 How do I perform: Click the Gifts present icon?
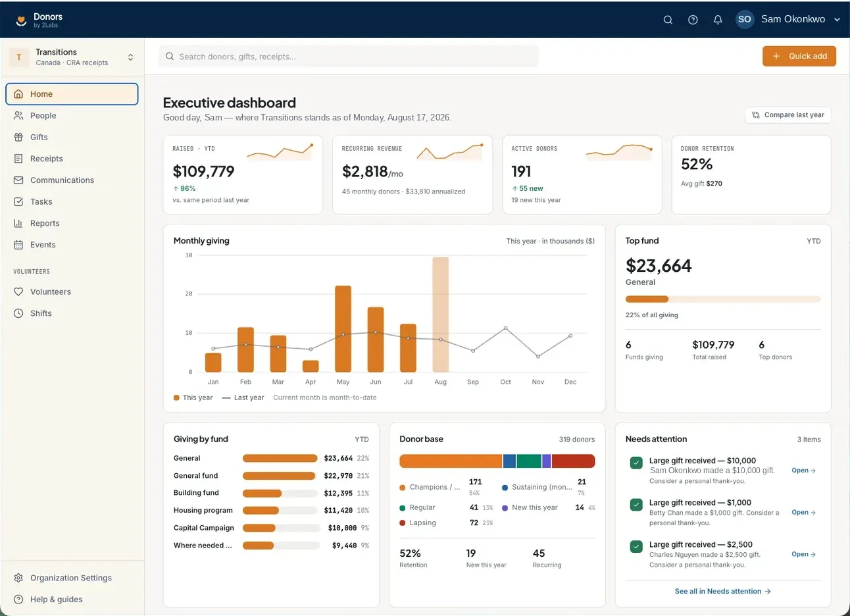pyautogui.click(x=18, y=137)
